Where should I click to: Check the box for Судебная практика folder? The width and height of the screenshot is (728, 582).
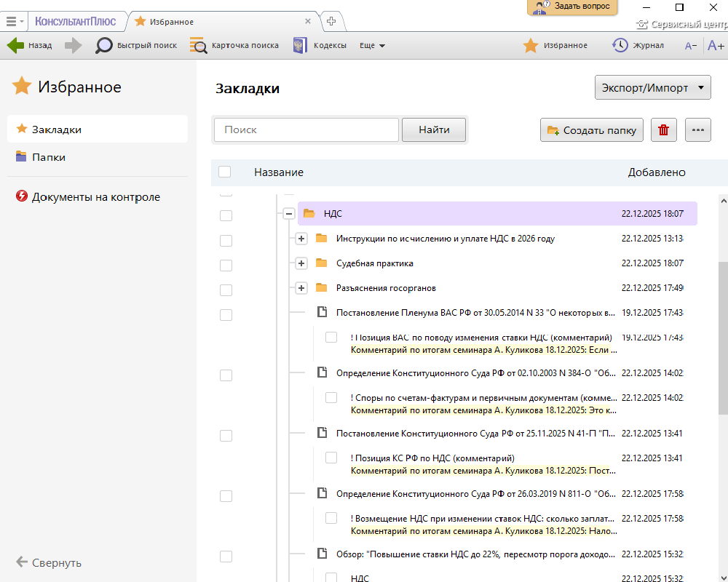click(x=226, y=265)
